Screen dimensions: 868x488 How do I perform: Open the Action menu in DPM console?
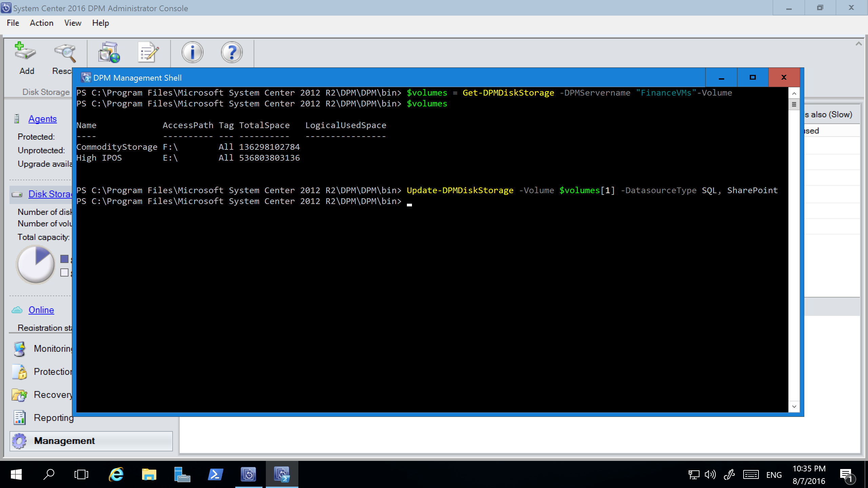pyautogui.click(x=41, y=23)
